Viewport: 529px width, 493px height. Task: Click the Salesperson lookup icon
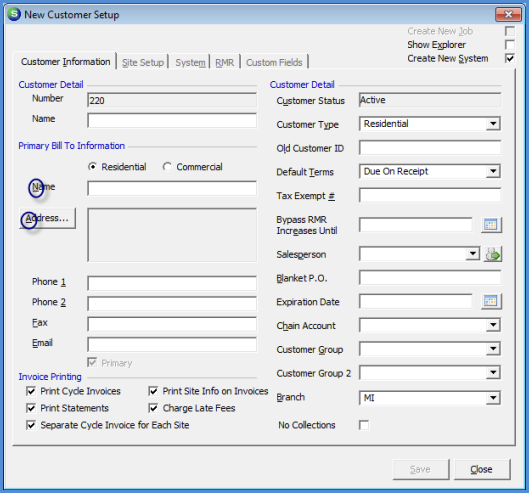[x=493, y=254]
